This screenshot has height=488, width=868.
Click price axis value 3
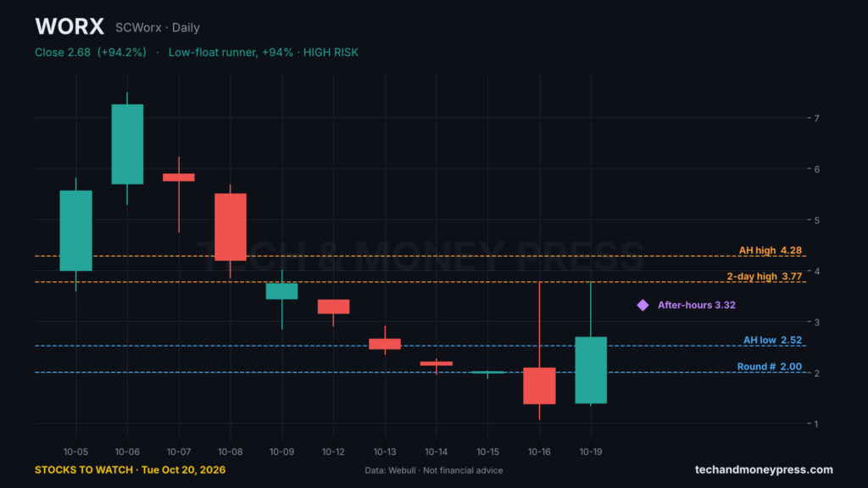[x=816, y=322]
